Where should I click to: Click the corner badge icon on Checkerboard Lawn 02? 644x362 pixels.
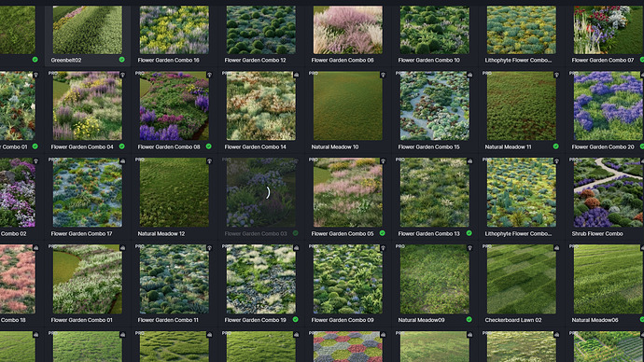pos(556,248)
